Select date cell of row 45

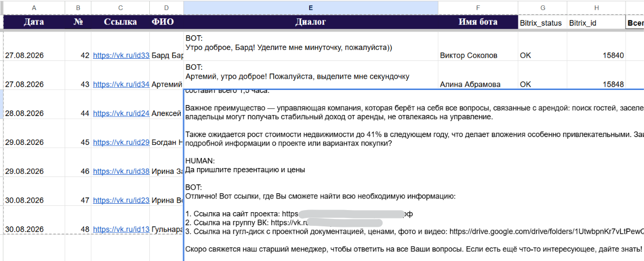tap(34, 133)
